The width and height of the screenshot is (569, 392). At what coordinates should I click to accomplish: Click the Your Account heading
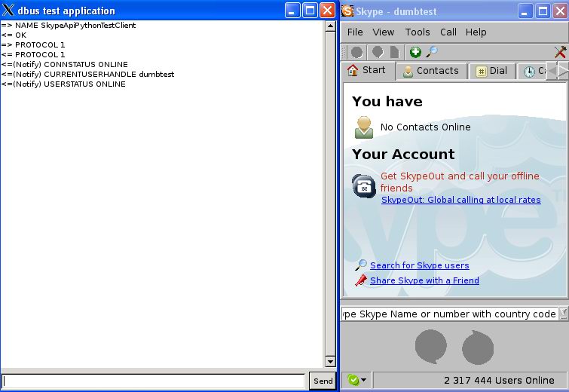tap(403, 154)
